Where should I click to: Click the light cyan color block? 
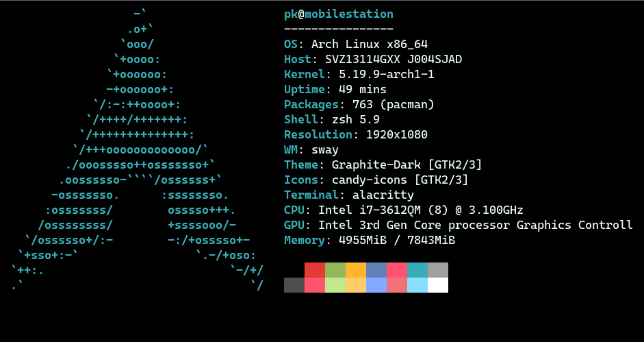coord(417,285)
